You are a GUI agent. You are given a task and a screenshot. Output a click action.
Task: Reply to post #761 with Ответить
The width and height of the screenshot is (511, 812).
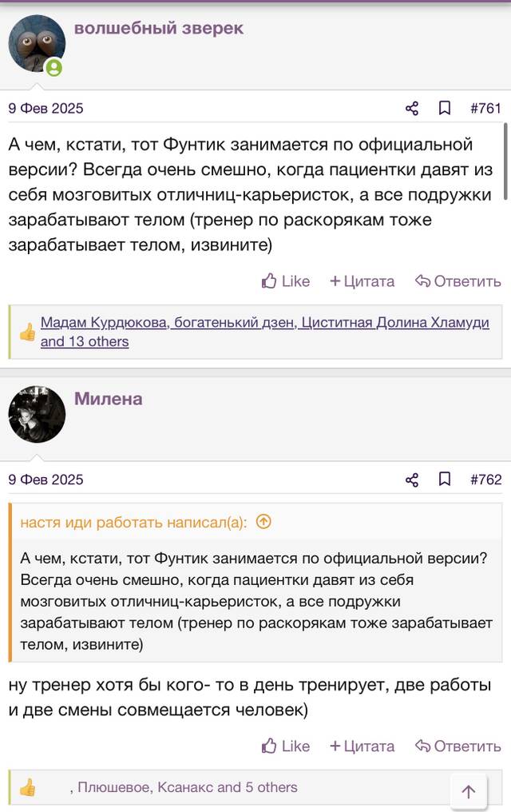[x=458, y=281]
